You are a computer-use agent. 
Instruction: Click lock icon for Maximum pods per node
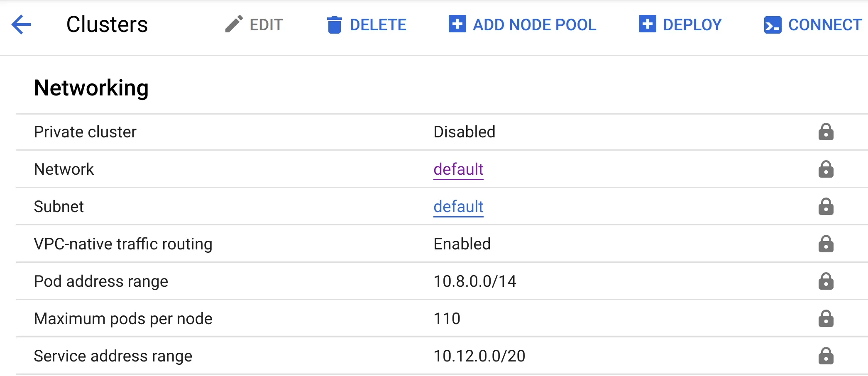tap(826, 319)
